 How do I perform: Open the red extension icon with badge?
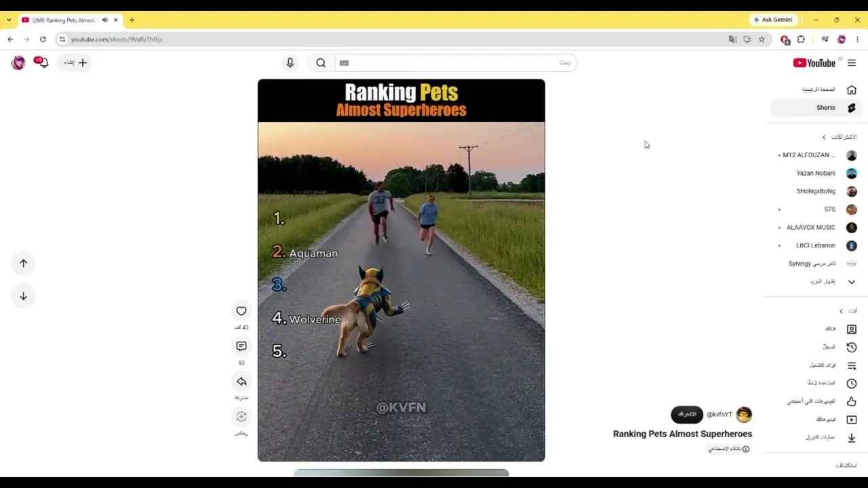pos(785,39)
